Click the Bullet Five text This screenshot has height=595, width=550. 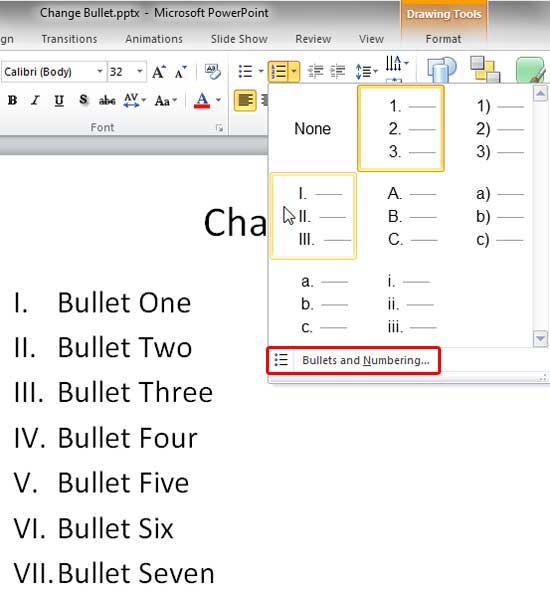[123, 483]
